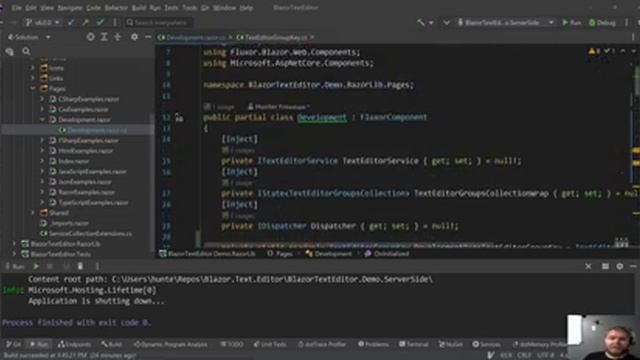Open the Endpoints tool window

[74, 344]
